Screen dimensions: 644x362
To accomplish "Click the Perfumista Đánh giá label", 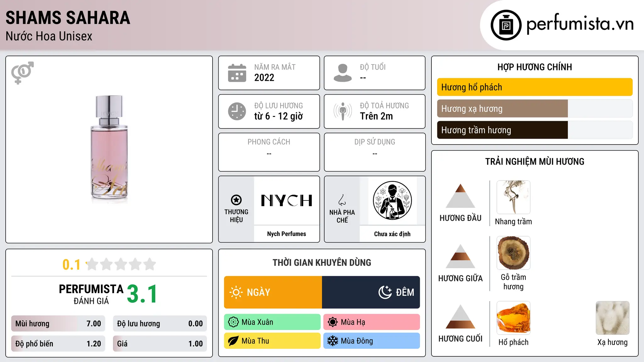I will tap(91, 294).
